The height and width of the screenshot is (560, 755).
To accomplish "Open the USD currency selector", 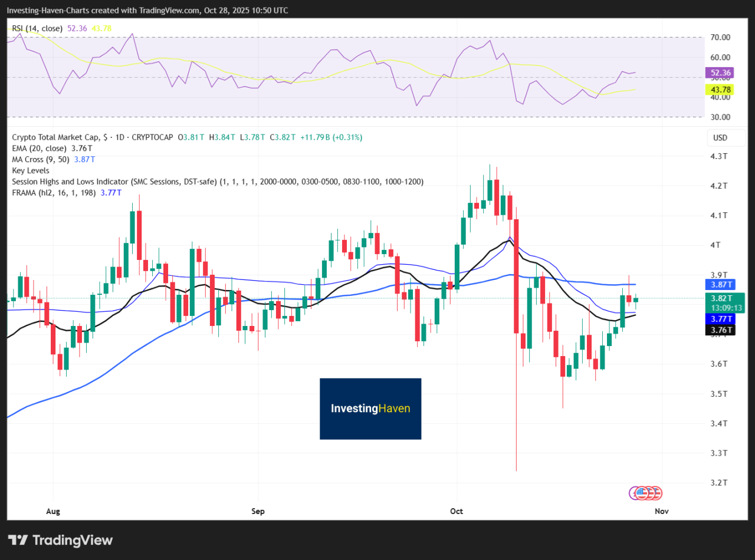I will (x=720, y=138).
